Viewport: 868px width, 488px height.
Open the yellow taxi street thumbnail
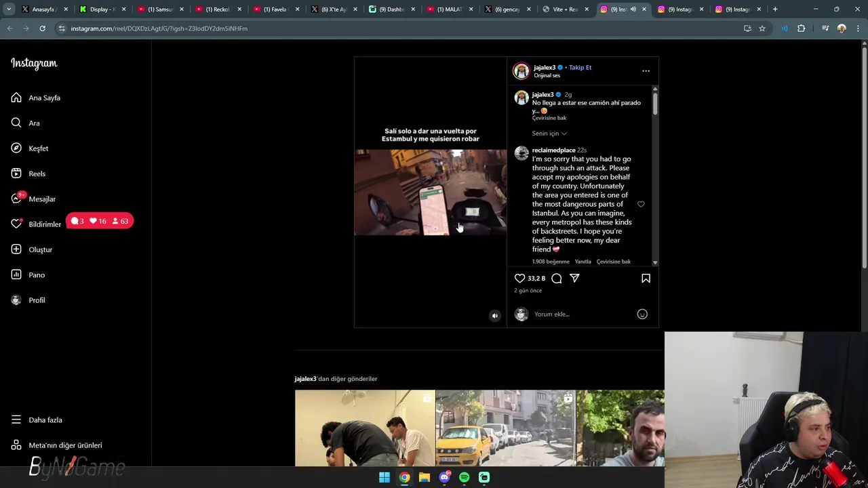pos(505,428)
